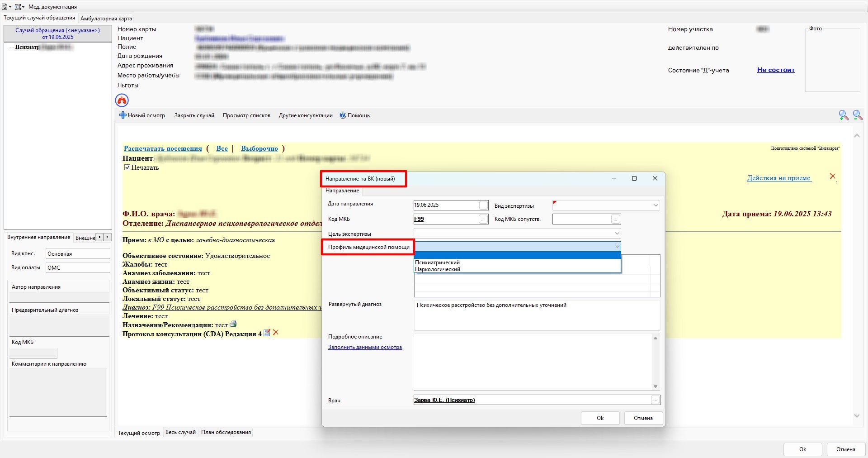The width and height of the screenshot is (868, 458).
Task: Click the left magnifier icon with green plus
Action: (x=843, y=115)
